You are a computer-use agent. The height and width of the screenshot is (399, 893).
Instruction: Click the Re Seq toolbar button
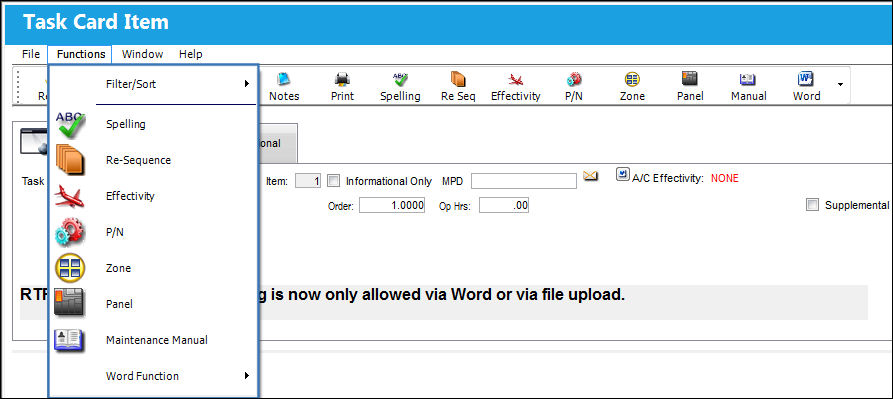tap(458, 87)
